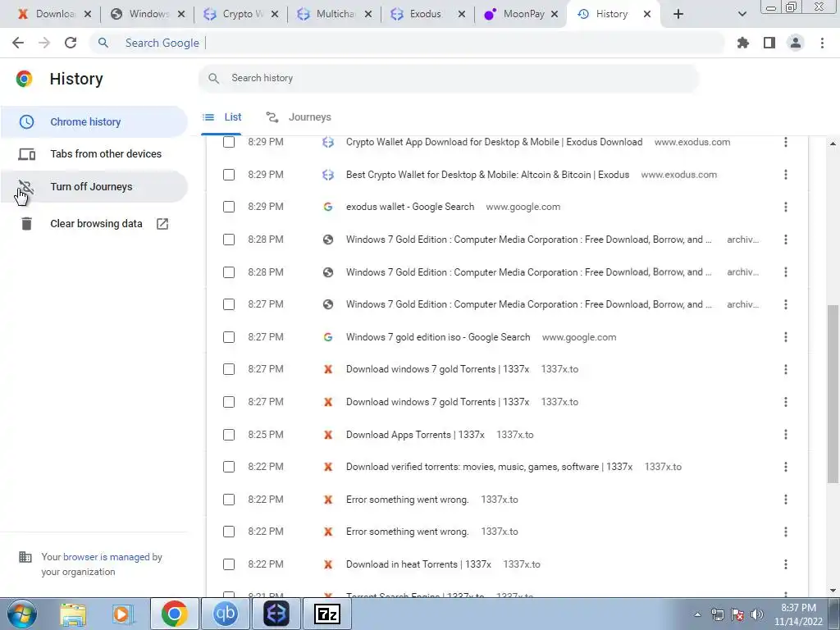
Task: Open Windows 7 gold edition iso search entry
Action: pos(438,337)
